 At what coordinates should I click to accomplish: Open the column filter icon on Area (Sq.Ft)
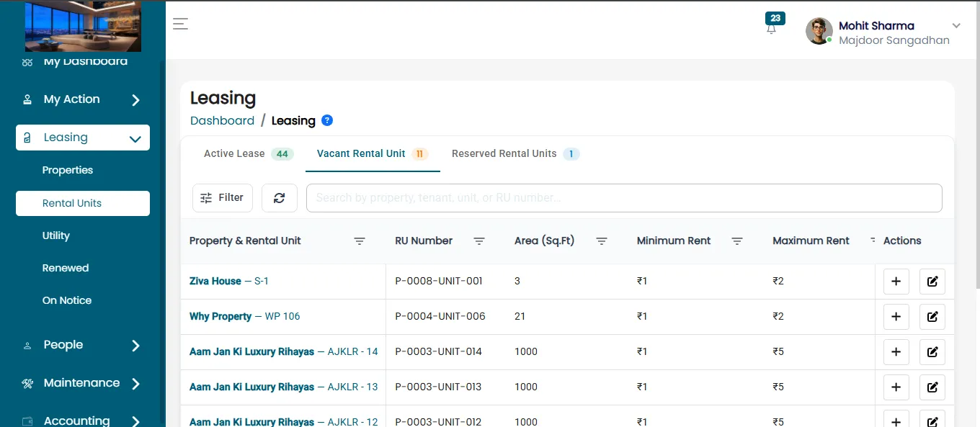click(602, 241)
